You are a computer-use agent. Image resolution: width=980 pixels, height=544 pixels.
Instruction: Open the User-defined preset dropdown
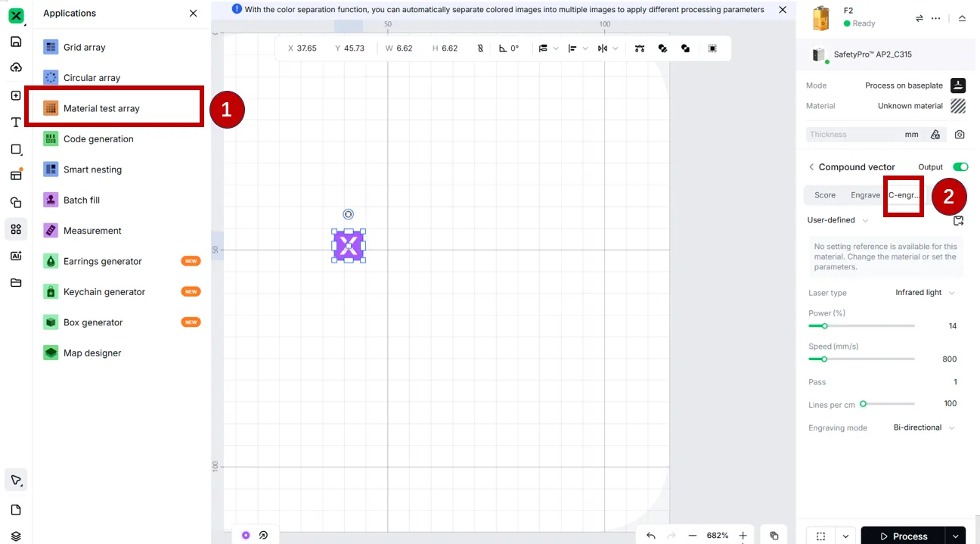[x=838, y=220]
